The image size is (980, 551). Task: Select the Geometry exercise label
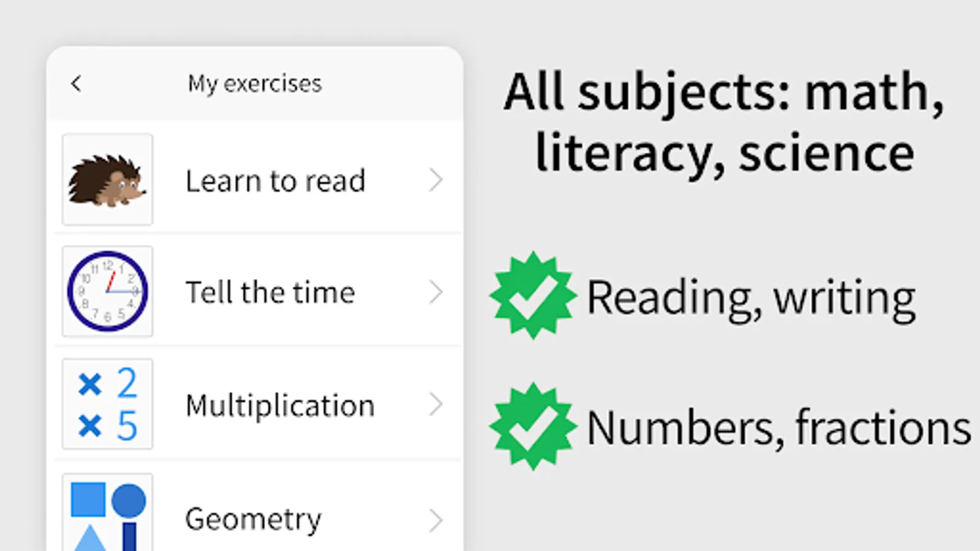pyautogui.click(x=253, y=520)
